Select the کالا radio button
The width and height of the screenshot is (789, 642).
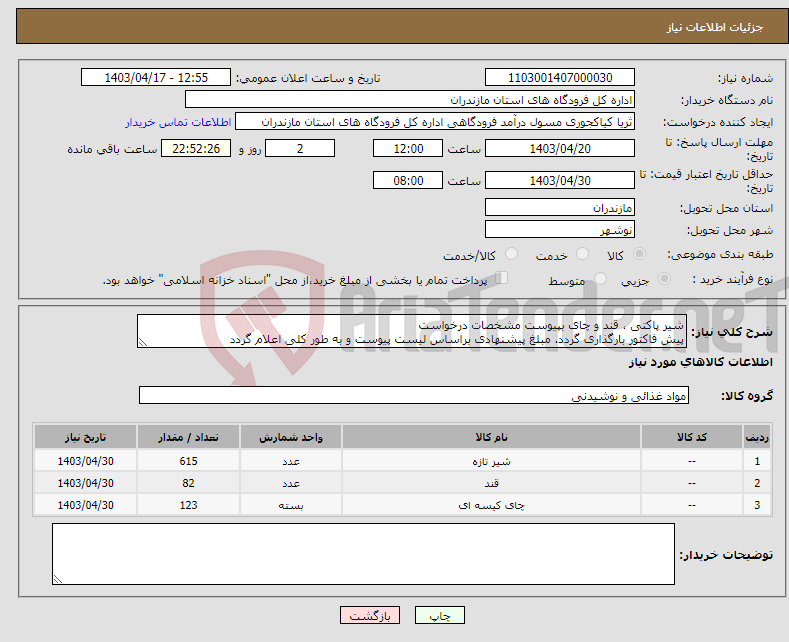pos(639,254)
